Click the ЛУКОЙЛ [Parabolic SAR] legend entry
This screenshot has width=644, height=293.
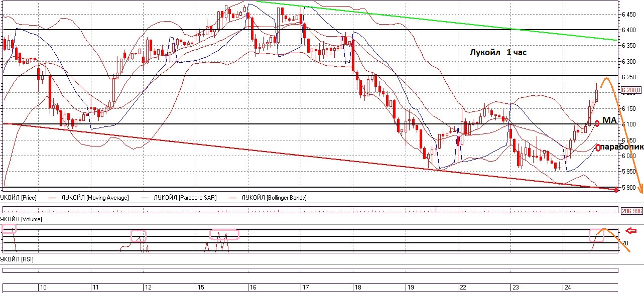tap(186, 198)
